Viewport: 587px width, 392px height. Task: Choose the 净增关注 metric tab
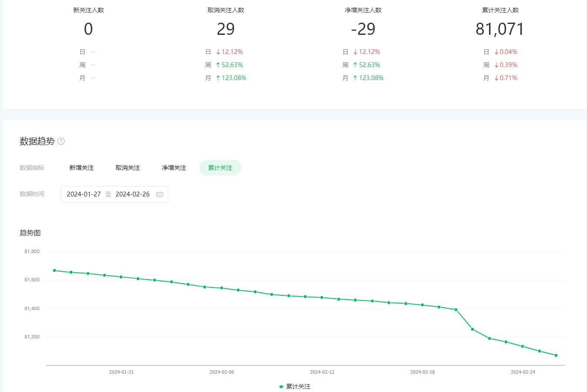click(x=174, y=168)
